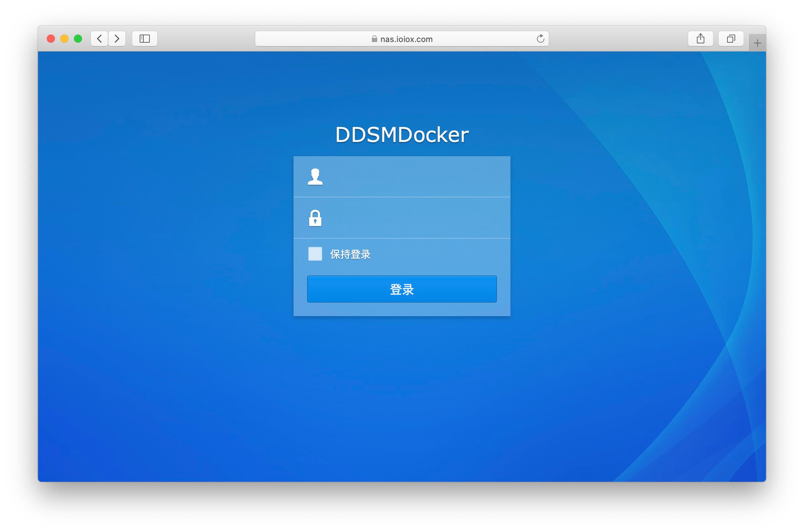The width and height of the screenshot is (804, 532).
Task: Click the yellow minimize window button
Action: [64, 39]
